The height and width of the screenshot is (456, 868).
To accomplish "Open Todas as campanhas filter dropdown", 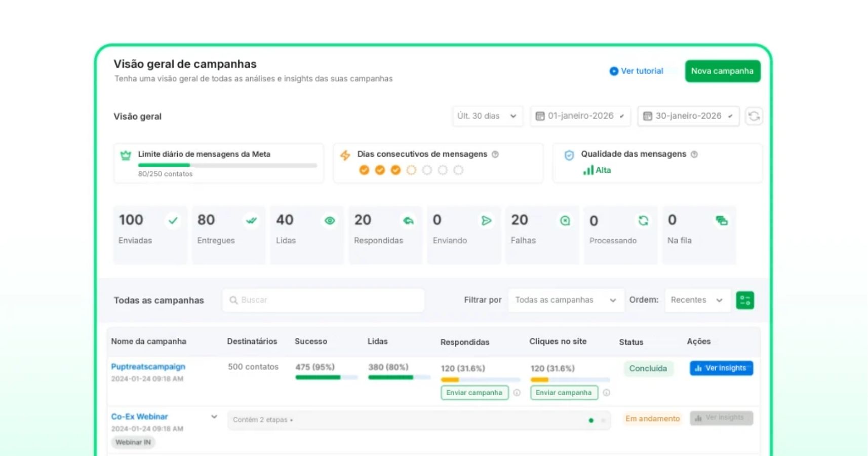I will [x=566, y=300].
